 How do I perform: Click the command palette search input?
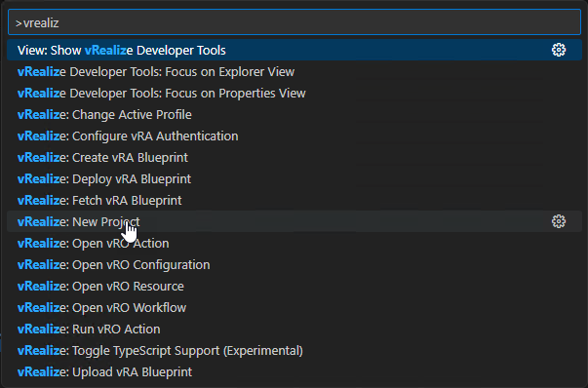294,22
